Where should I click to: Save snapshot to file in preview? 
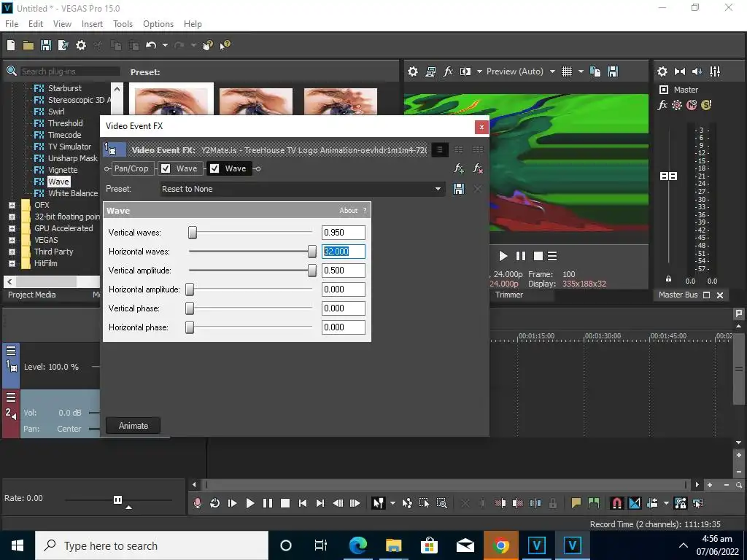tap(613, 71)
